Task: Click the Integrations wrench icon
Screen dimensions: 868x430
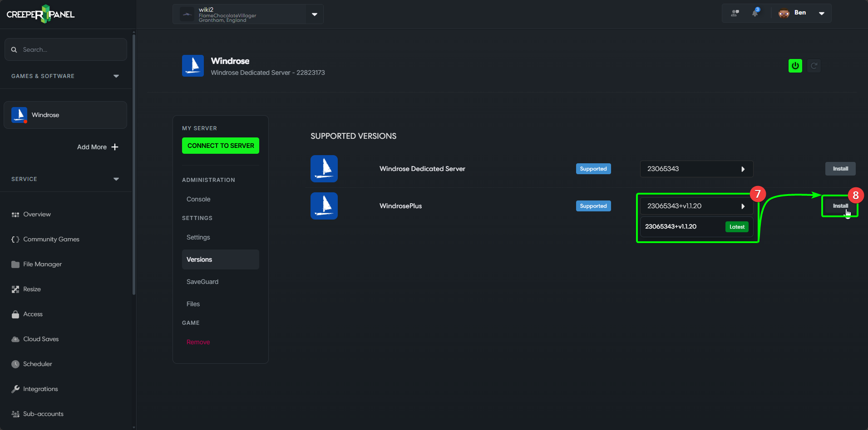Action: (x=15, y=389)
